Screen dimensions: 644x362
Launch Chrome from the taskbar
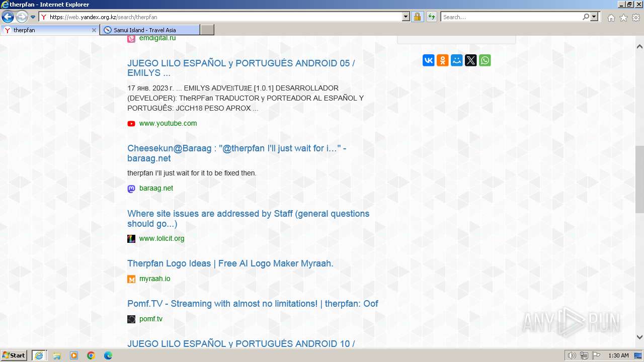point(91,355)
